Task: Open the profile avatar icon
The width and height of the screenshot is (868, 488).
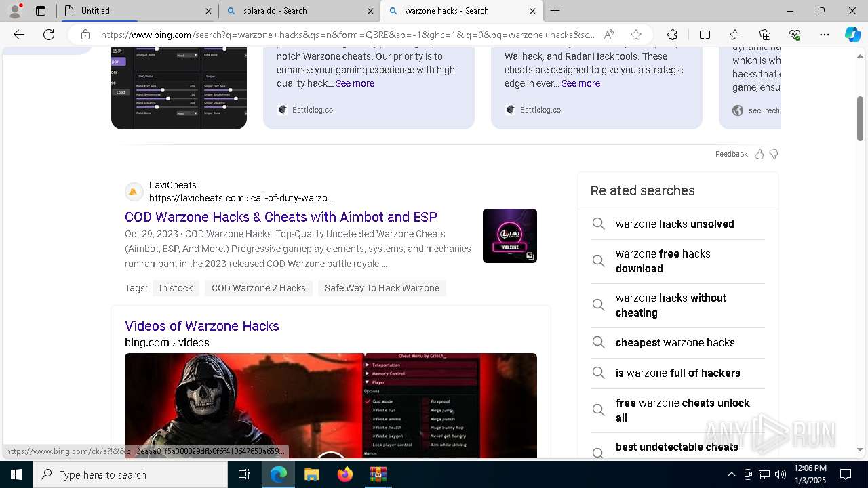Action: (x=15, y=11)
